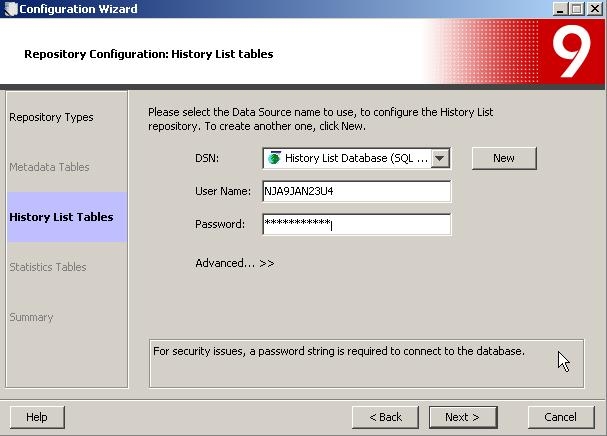This screenshot has width=607, height=436.
Task: Proceed with the Next > button
Action: [x=462, y=417]
